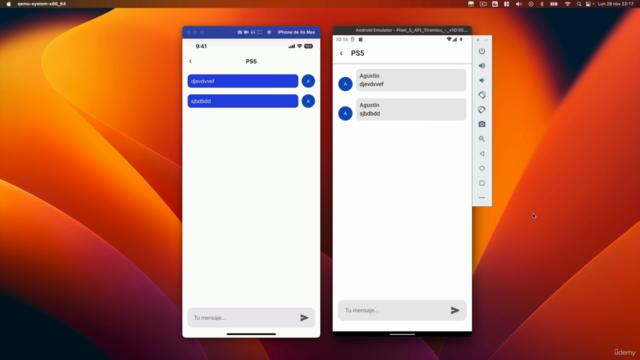Click Android emulator Home circle button
The height and width of the screenshot is (360, 640).
pyautogui.click(x=482, y=168)
